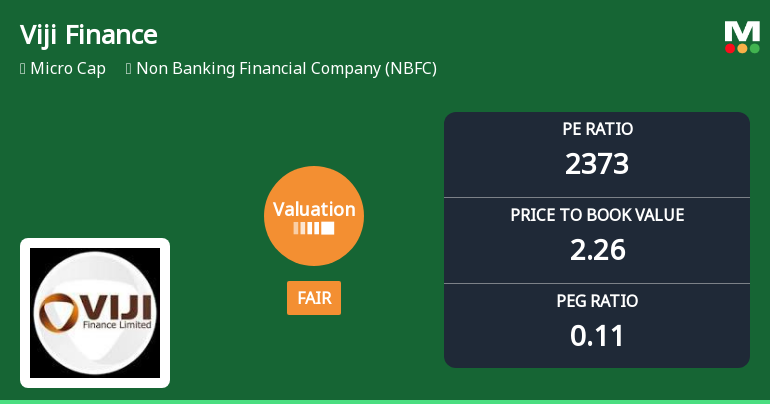Viewport: 770px width, 404px height.
Task: Click the orange Valuation circle
Action: click(314, 215)
